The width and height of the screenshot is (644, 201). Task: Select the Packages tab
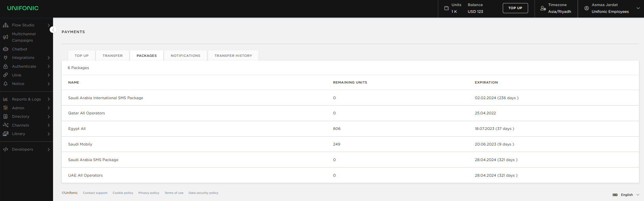[x=147, y=55]
